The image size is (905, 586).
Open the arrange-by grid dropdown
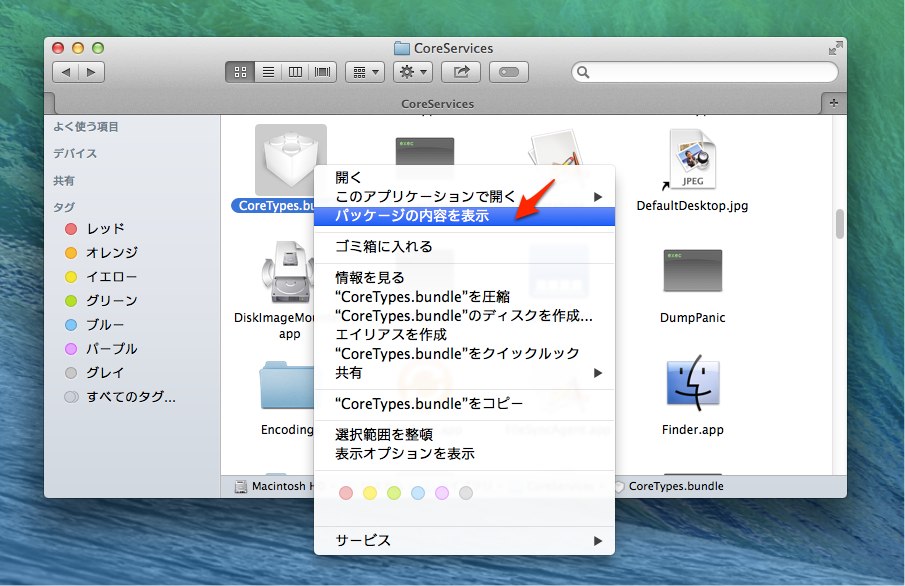(365, 72)
